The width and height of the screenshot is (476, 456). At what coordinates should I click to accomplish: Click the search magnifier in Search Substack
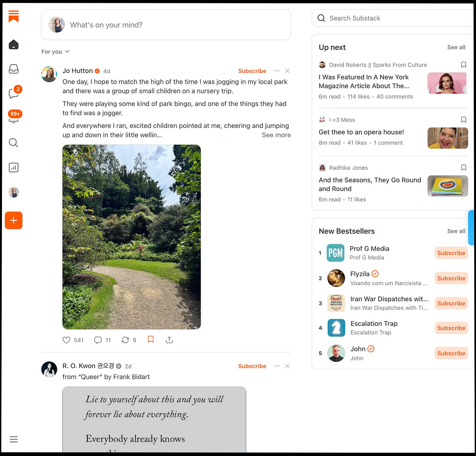tap(321, 18)
